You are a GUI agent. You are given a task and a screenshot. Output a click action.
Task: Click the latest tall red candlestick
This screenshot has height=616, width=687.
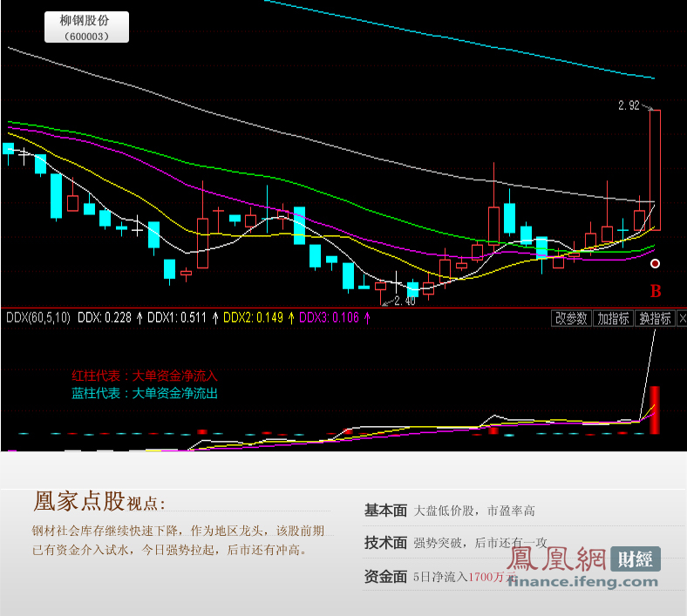[655, 170]
